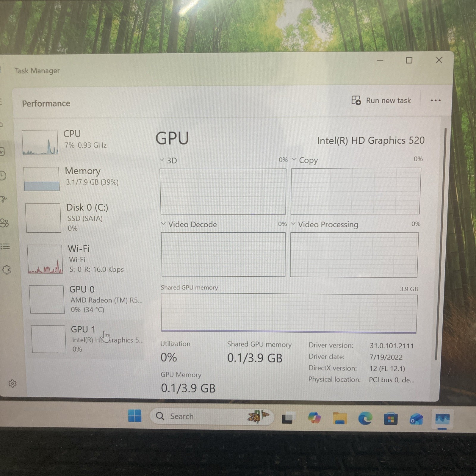This screenshot has height=476, width=476.
Task: Open Users page sidebar icon
Action: [4, 223]
